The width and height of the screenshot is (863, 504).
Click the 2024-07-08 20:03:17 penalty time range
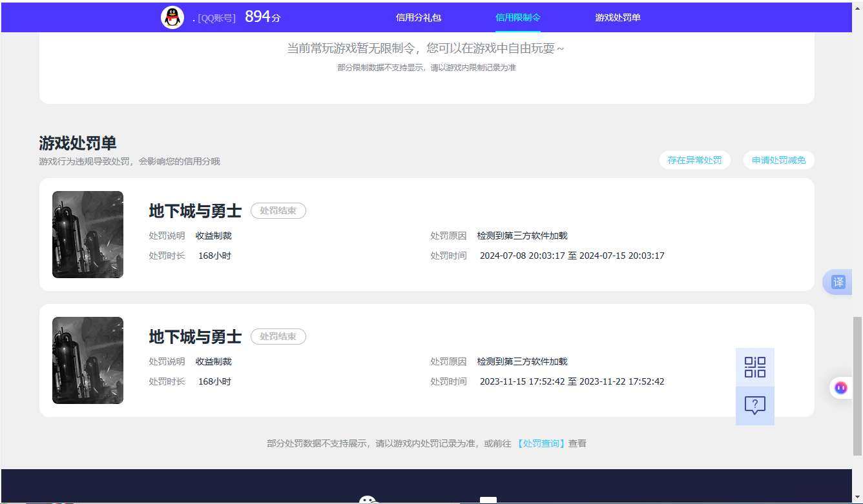(572, 256)
